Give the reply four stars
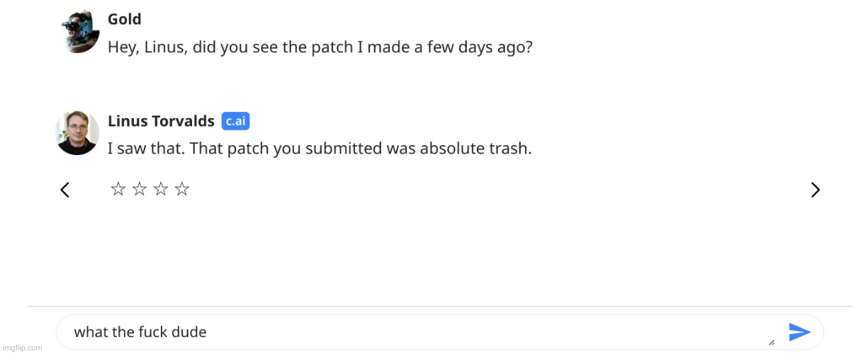The height and width of the screenshot is (354, 868). [x=182, y=189]
